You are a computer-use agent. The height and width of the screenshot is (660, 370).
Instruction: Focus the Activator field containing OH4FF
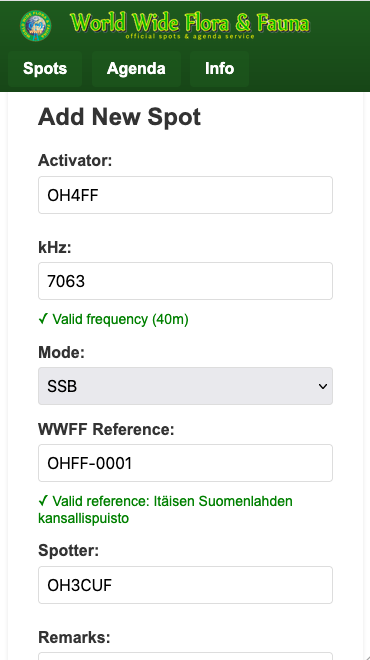tap(186, 195)
